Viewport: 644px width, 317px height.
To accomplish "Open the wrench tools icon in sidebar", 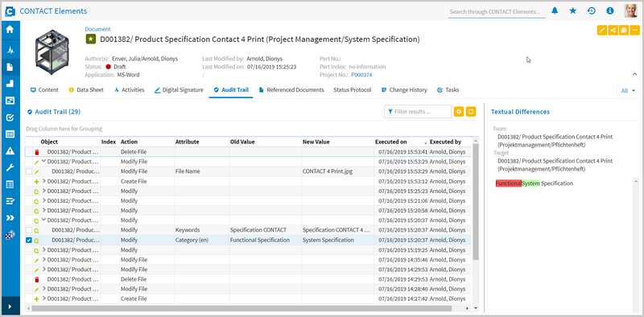I will pyautogui.click(x=10, y=167).
